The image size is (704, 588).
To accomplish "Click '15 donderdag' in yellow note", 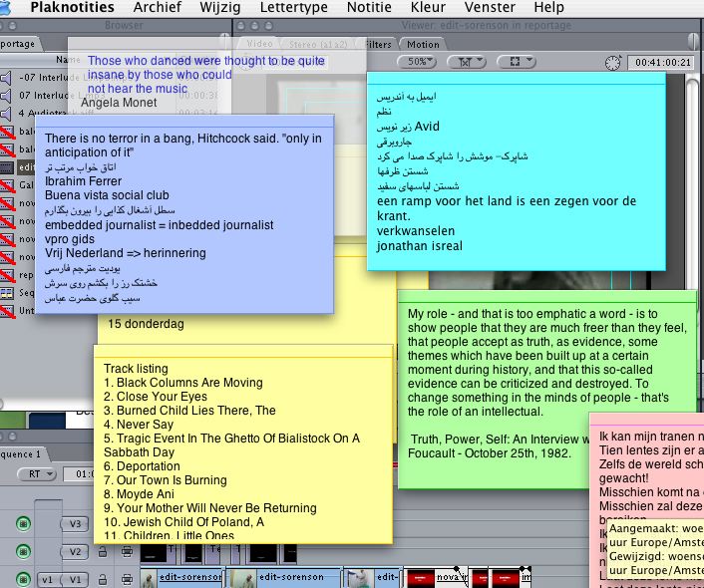I will point(146,324).
